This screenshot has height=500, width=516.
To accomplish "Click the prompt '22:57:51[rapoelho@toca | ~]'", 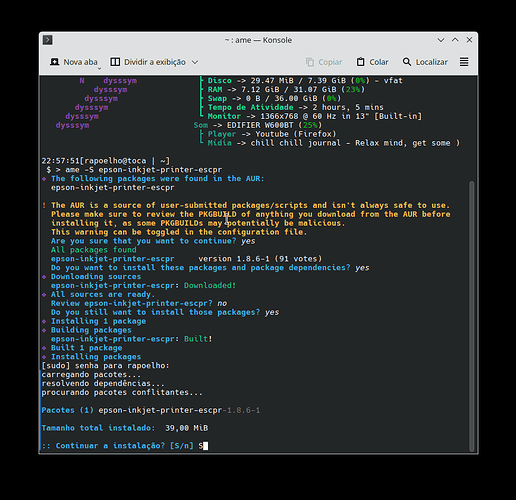I will (106, 161).
